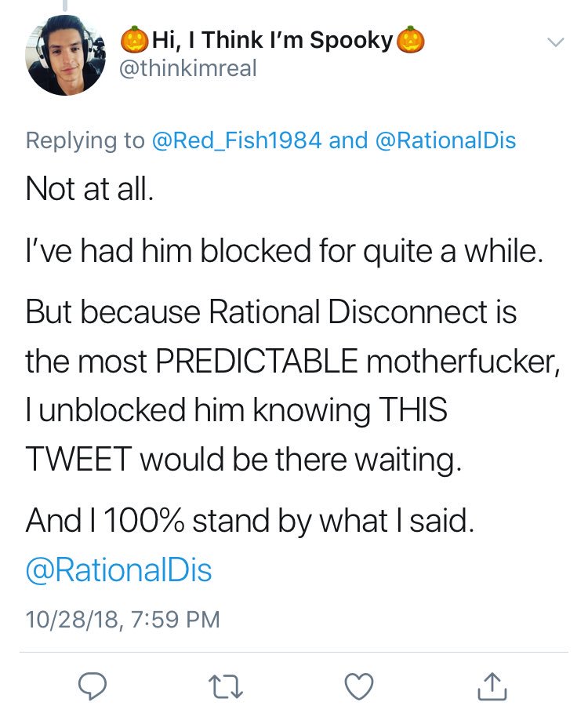Like the tweet with the heart icon
The image size is (588, 713).
(x=359, y=687)
